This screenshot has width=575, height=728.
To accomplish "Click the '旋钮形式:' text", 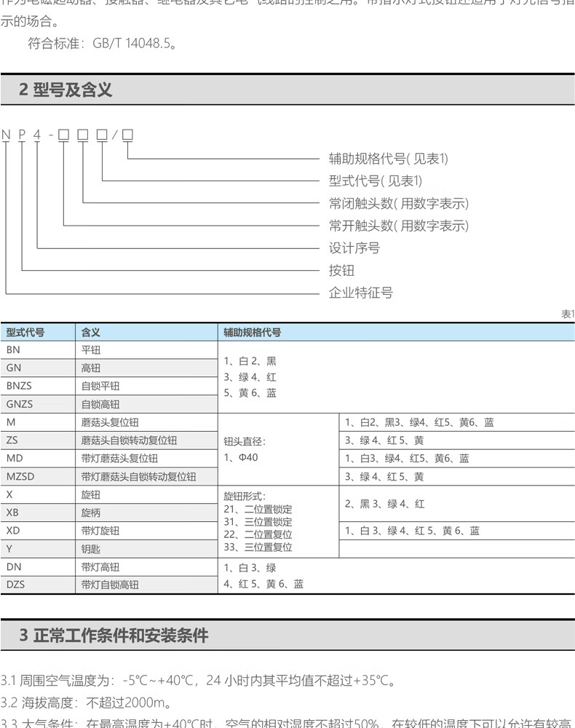I will tap(245, 496).
